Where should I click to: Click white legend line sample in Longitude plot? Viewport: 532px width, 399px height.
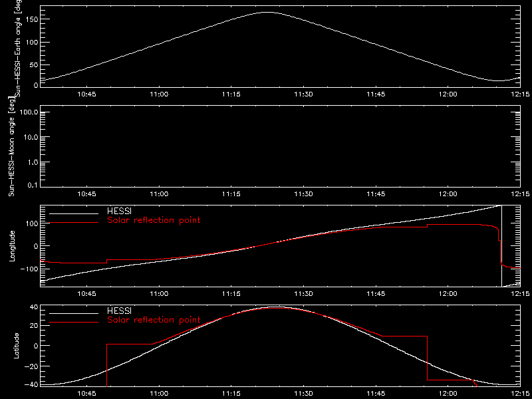pos(74,213)
